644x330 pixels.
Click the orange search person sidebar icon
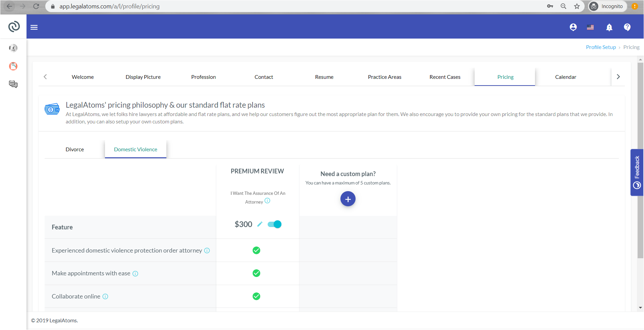click(x=13, y=66)
